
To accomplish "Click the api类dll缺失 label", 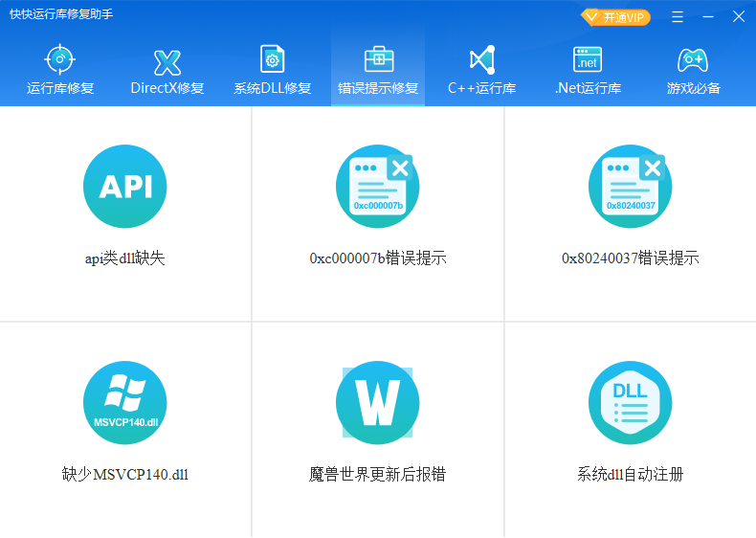I will (125, 258).
